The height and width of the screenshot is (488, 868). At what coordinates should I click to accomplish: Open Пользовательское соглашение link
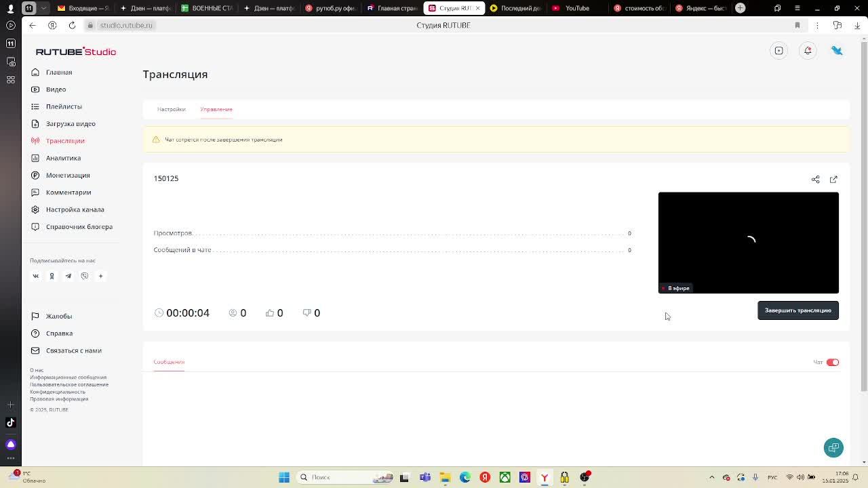[69, 384]
